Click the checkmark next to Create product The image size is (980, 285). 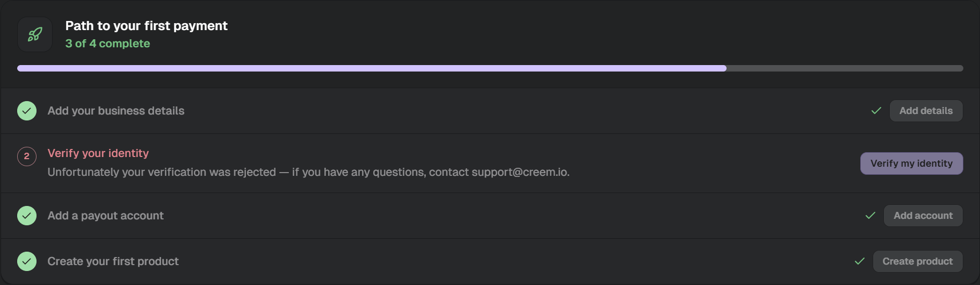860,261
